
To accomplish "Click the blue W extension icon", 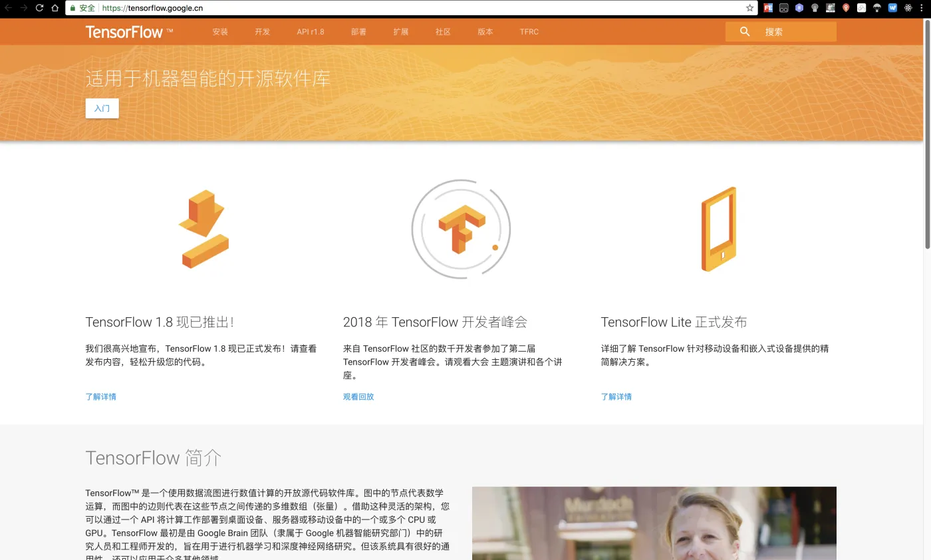I will 892,8.
